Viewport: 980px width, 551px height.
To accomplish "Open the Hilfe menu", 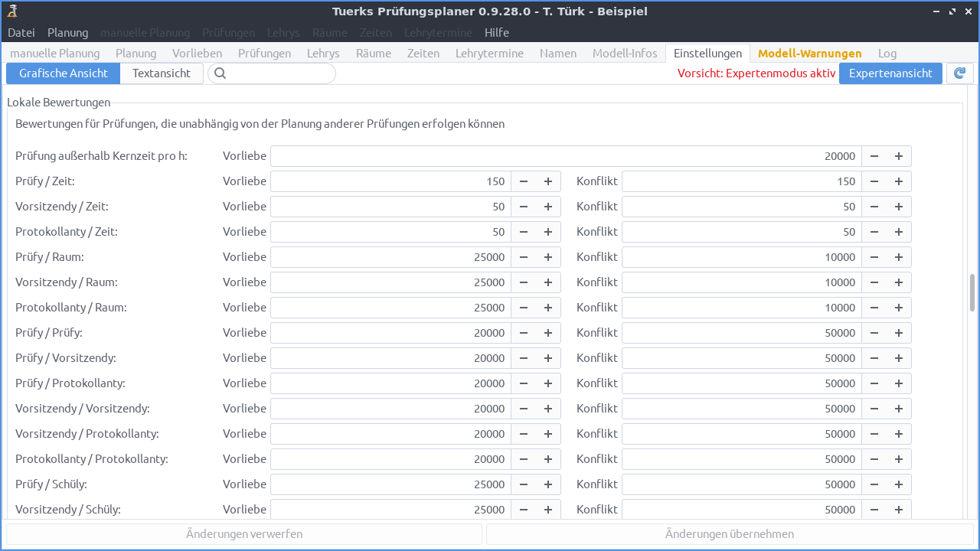I will (496, 32).
